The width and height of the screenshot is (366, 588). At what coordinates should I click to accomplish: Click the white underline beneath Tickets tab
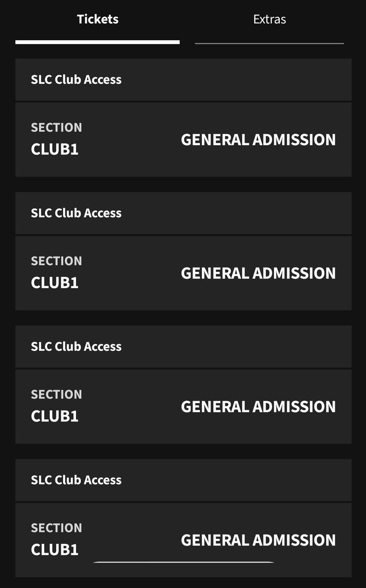tap(98, 42)
